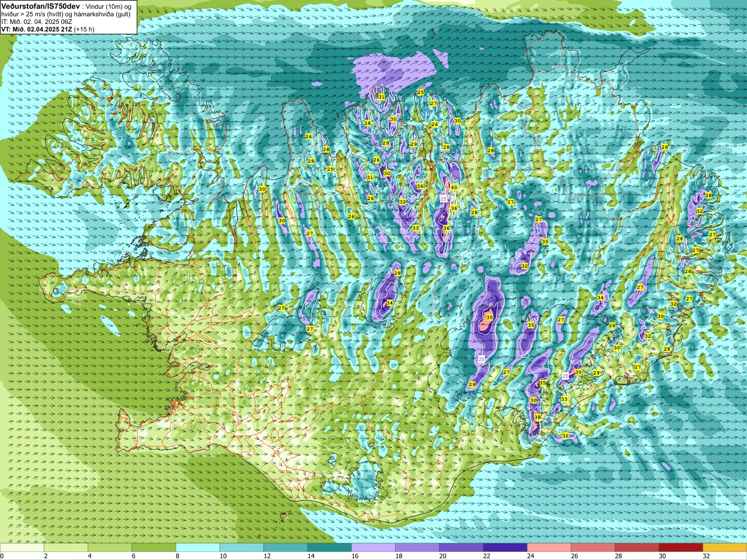This screenshot has width=747, height=560.
Task: Pick the 8–10 pale cyan legend swatch
Action: pyautogui.click(x=198, y=548)
